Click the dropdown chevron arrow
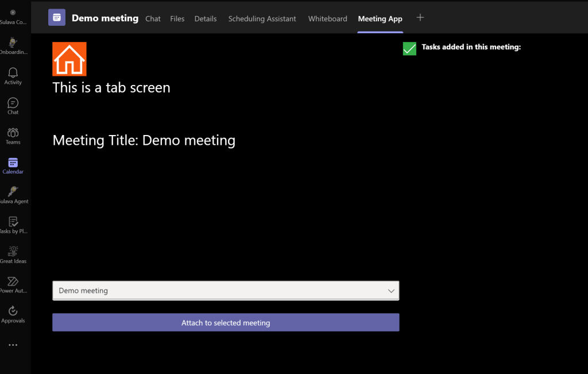 coord(391,291)
